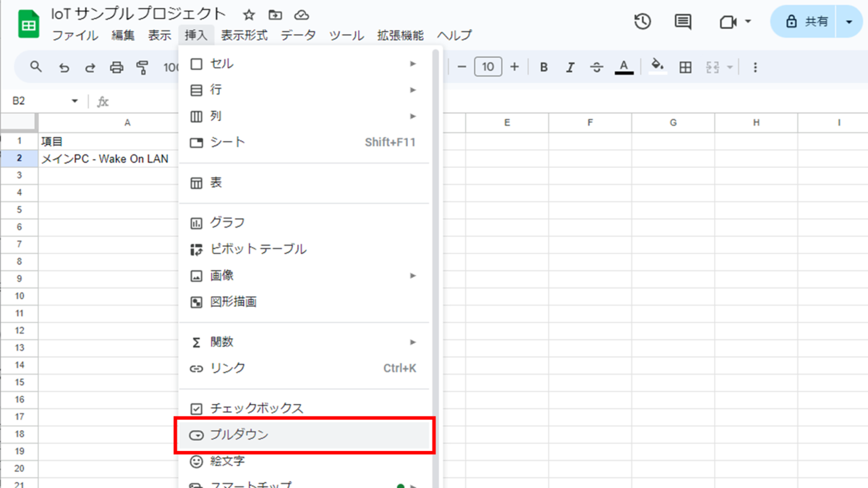The width and height of the screenshot is (868, 488).
Task: Open the name box dropdown arrow
Action: point(75,101)
